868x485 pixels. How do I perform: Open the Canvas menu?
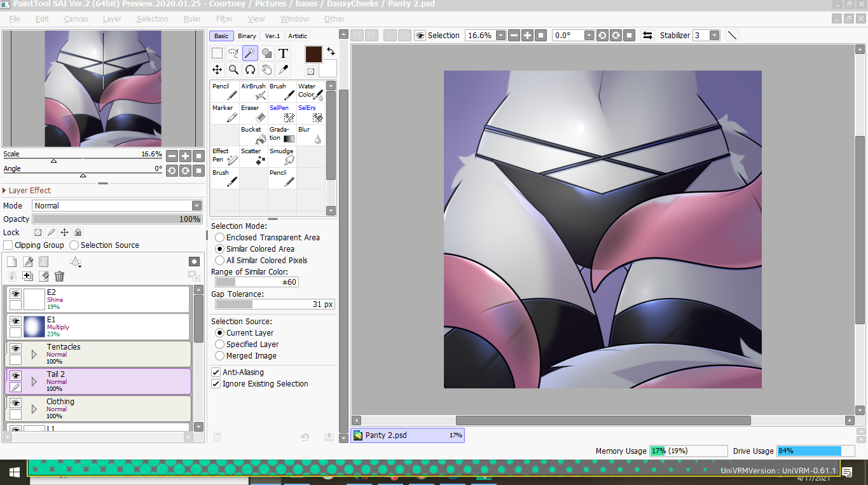76,19
